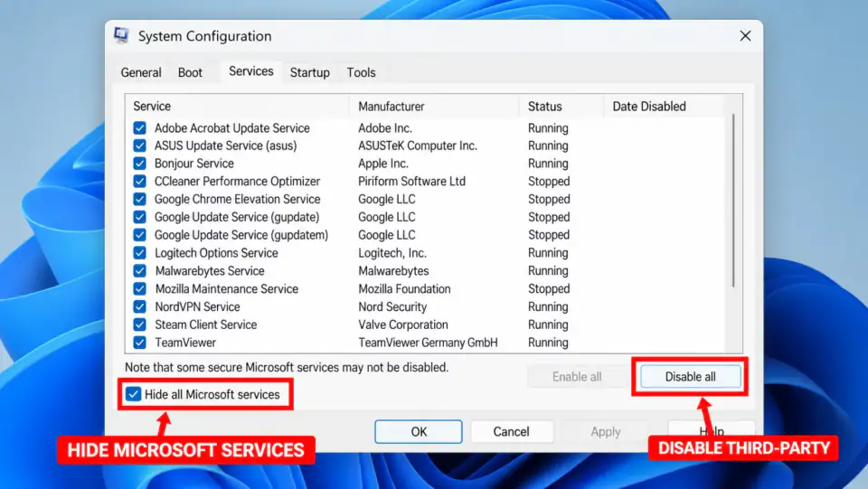Uncheck NordVPN Service checkbox
The image size is (868, 489).
[x=139, y=306]
